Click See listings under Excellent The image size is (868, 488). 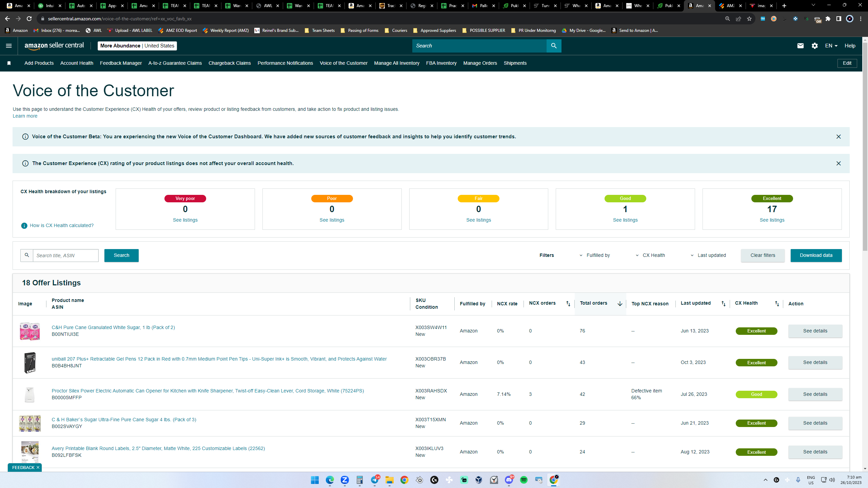[772, 220]
